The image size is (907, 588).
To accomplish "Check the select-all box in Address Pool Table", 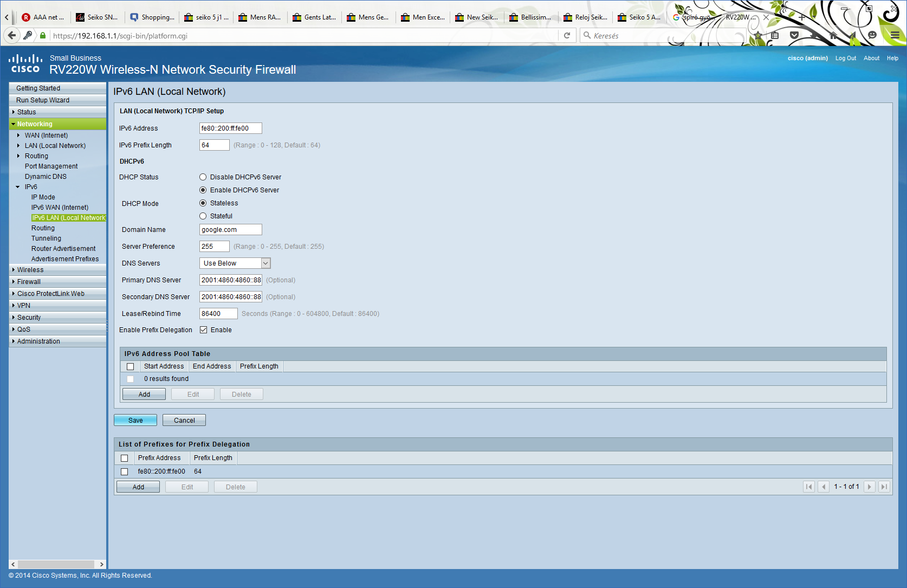I will (x=130, y=366).
